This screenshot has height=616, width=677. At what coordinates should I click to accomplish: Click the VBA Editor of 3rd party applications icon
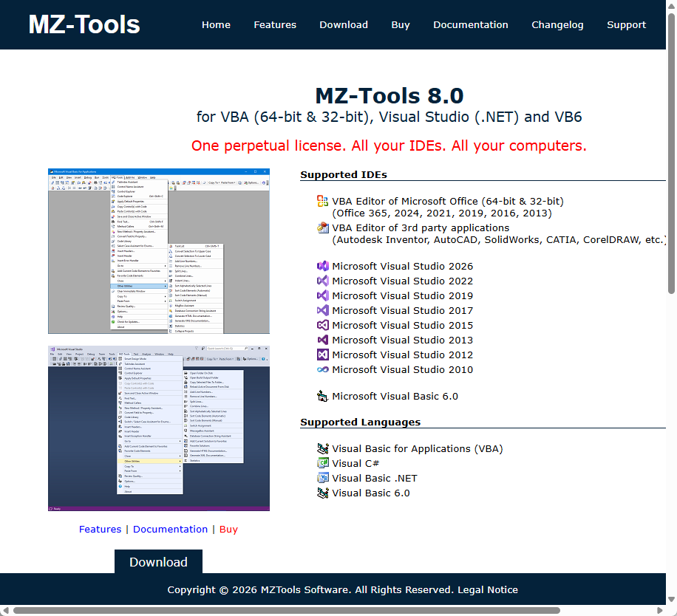pyautogui.click(x=322, y=227)
